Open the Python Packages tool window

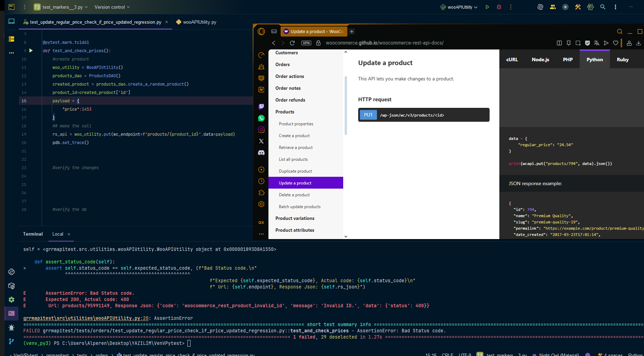tap(11, 286)
